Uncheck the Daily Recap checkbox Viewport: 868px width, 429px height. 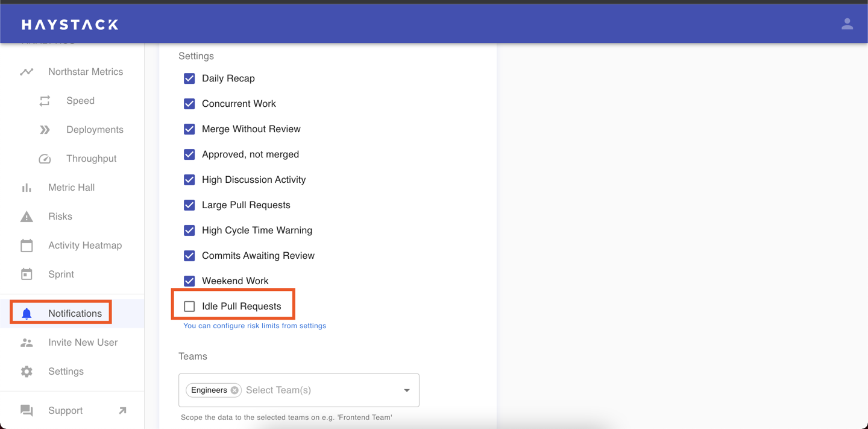pos(189,78)
